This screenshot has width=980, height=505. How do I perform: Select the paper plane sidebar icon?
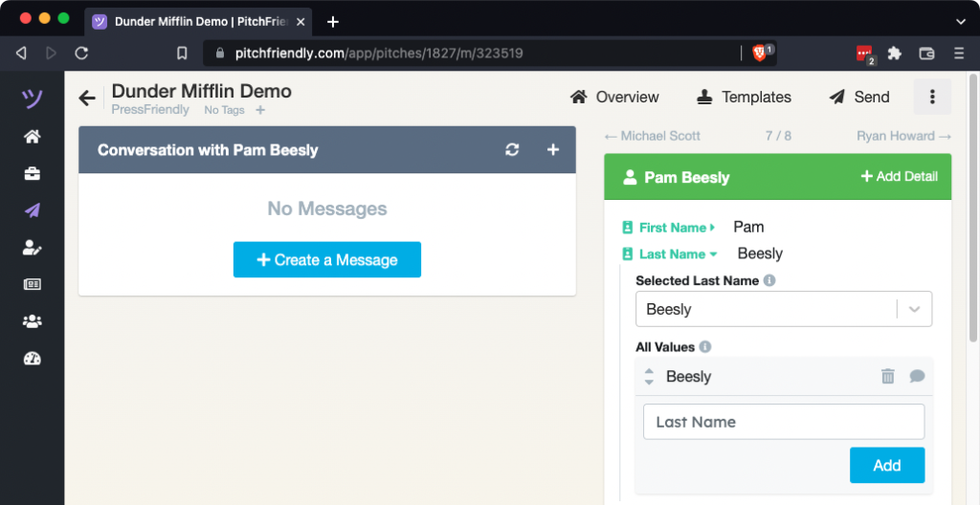pos(33,210)
